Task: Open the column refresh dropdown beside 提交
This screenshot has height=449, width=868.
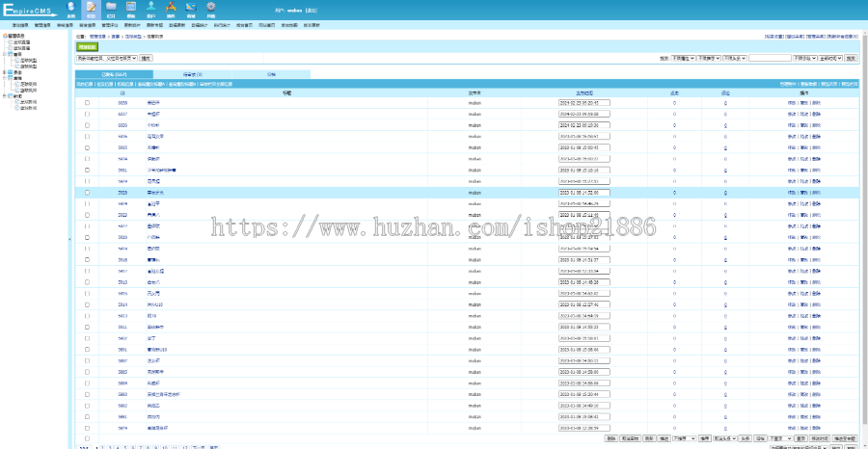Action: pyautogui.click(x=107, y=58)
